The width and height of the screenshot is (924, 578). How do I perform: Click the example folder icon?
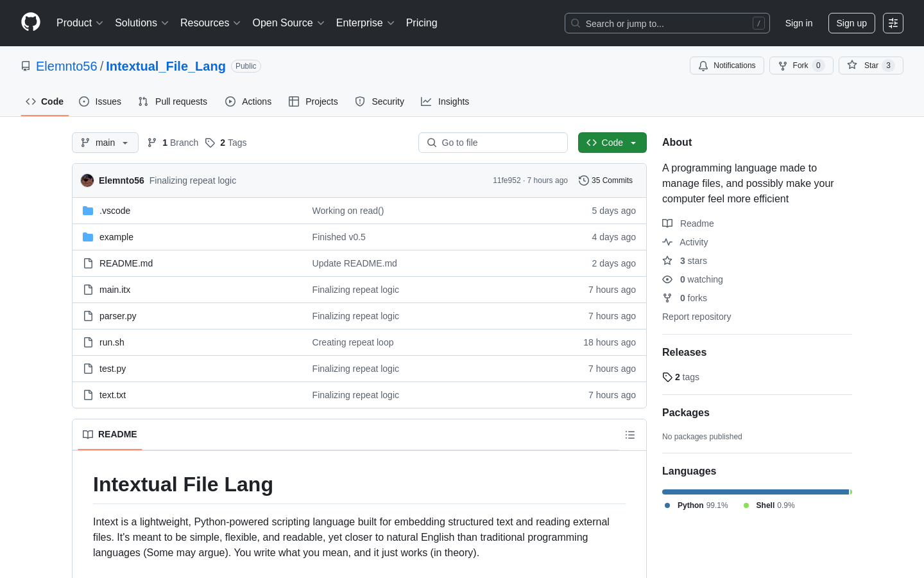(88, 237)
